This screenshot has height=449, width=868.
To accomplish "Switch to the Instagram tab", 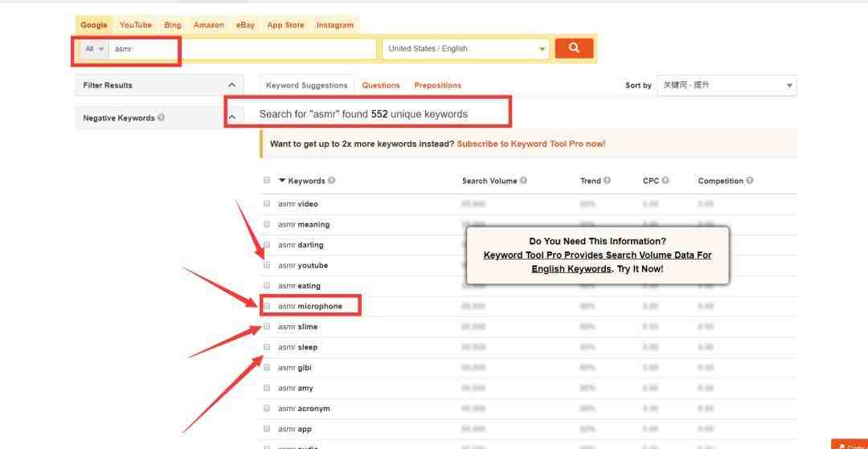I will click(x=335, y=25).
